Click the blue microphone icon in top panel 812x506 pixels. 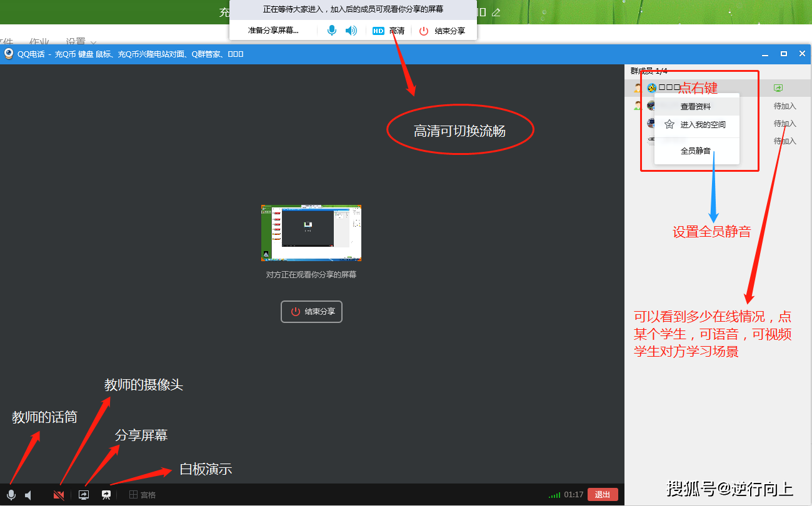click(x=331, y=29)
